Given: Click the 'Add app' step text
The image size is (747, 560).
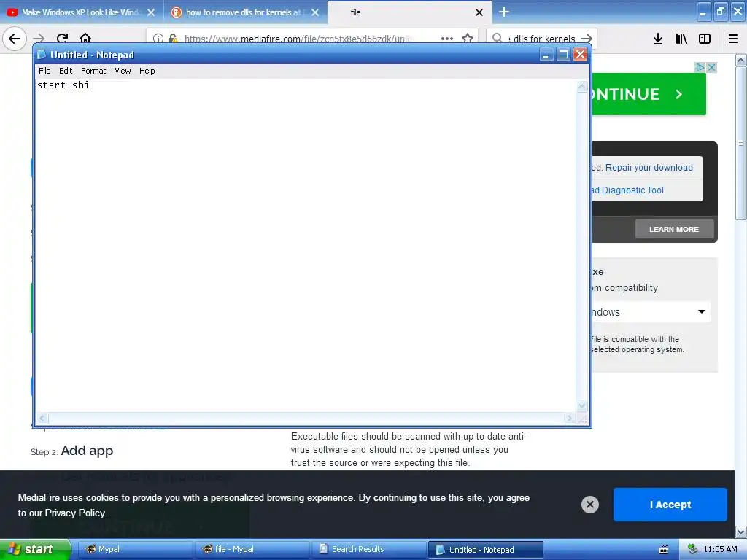Looking at the screenshot, I should pos(88,451).
